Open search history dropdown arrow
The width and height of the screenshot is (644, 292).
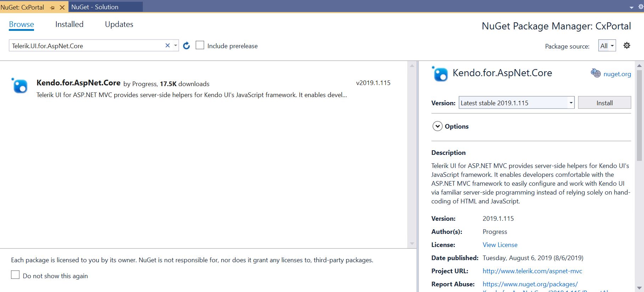point(175,45)
